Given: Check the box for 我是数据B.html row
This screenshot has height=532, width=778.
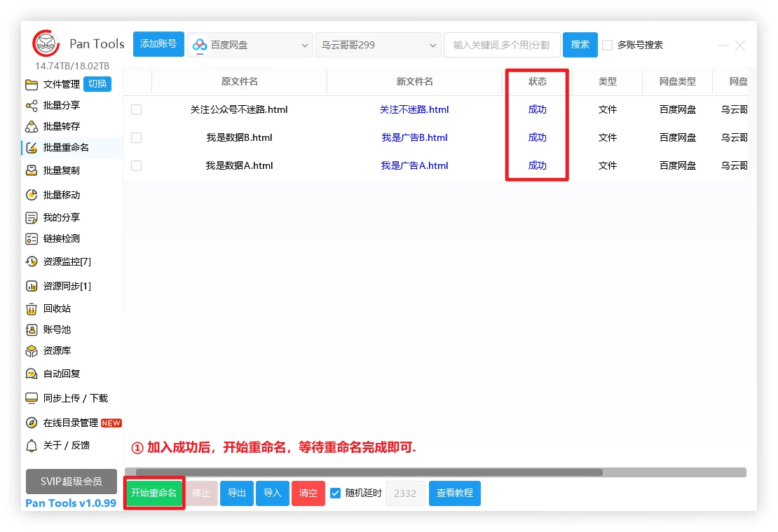Looking at the screenshot, I should point(137,138).
